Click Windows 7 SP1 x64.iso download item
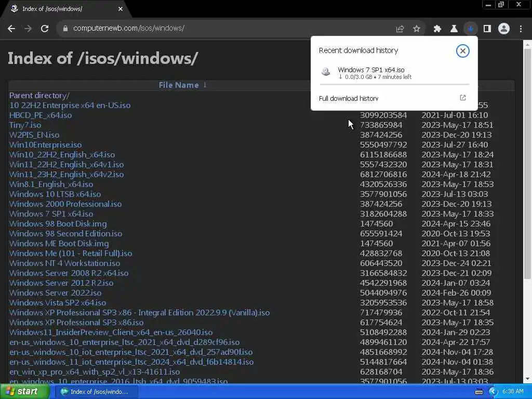 [394, 74]
